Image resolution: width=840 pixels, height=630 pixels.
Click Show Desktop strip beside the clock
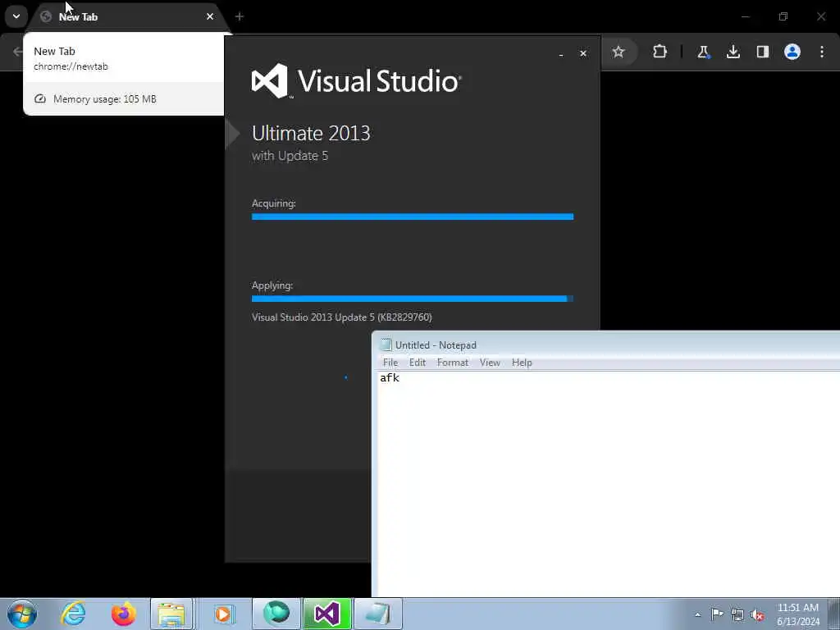(833, 614)
